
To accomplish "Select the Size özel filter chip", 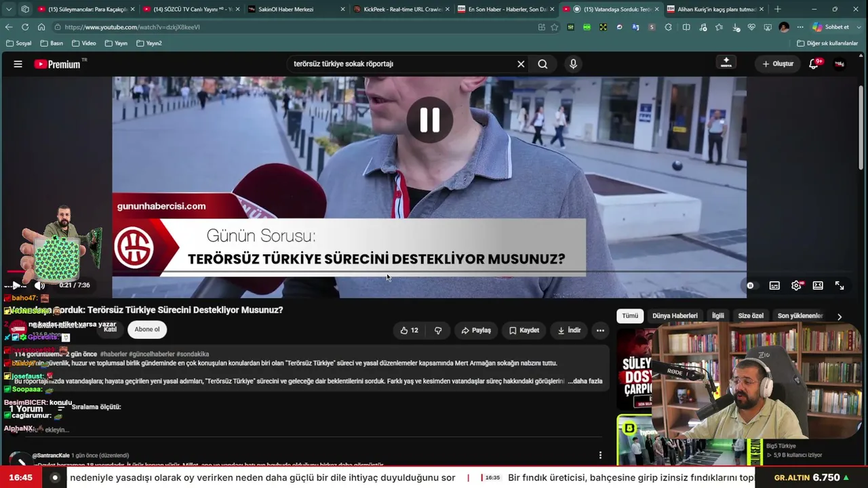I will tap(751, 316).
